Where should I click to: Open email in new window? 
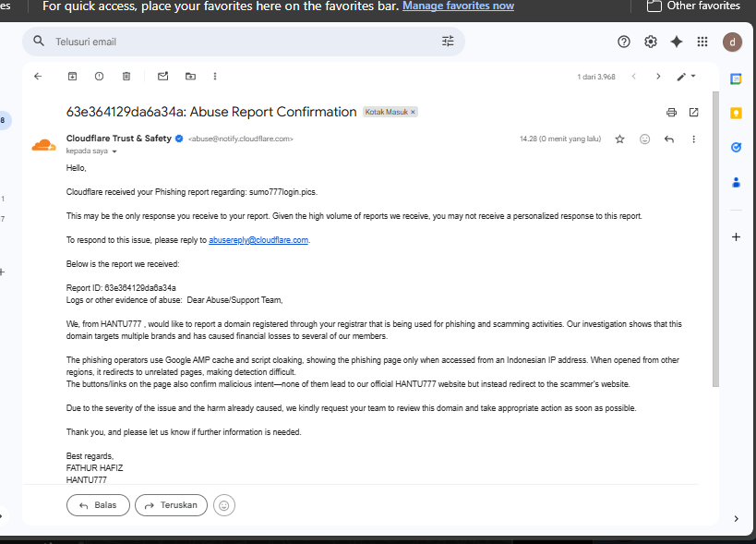pos(694,113)
